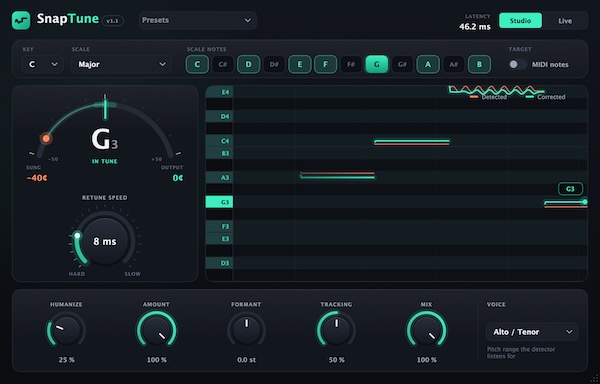Viewport: 600px width, 384px height.
Task: Click the Tracking knob
Action: tap(336, 330)
